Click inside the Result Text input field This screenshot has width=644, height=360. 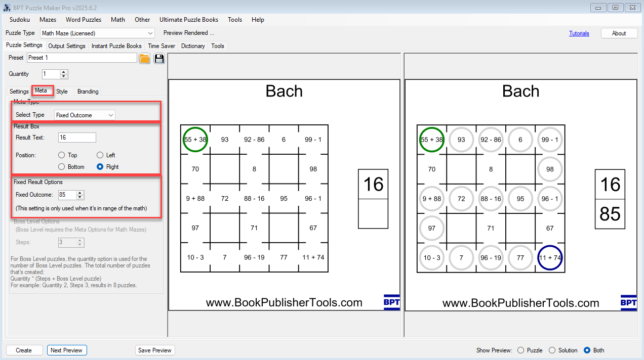point(76,138)
